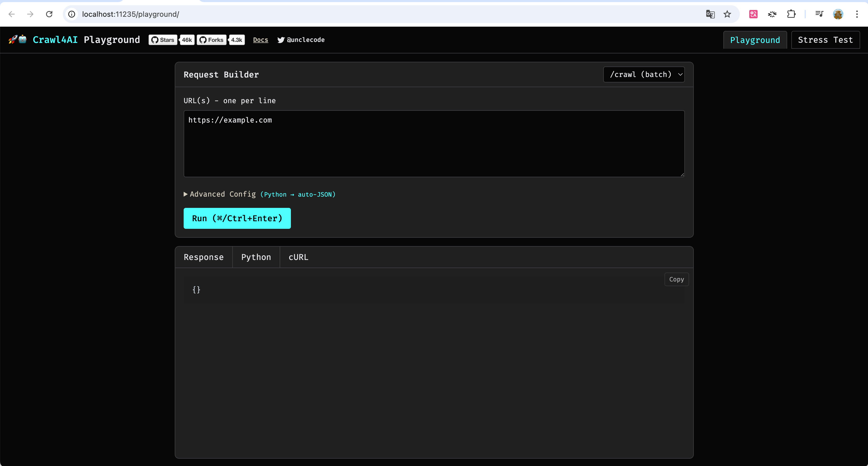Select the Response tab
The width and height of the screenshot is (868, 466).
[204, 257]
